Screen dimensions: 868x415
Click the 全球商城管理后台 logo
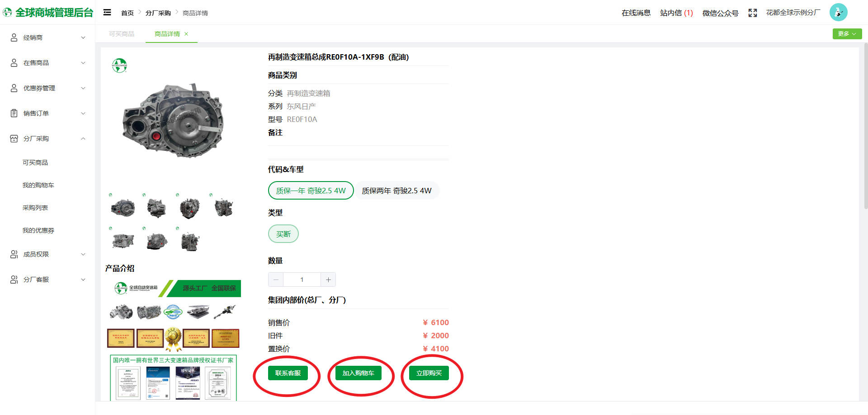tap(47, 12)
